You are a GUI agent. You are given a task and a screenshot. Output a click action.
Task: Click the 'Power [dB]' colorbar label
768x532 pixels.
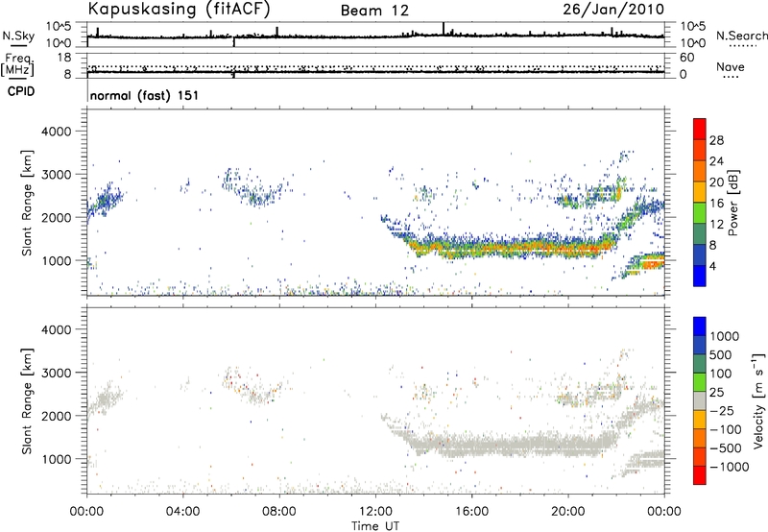(732, 203)
